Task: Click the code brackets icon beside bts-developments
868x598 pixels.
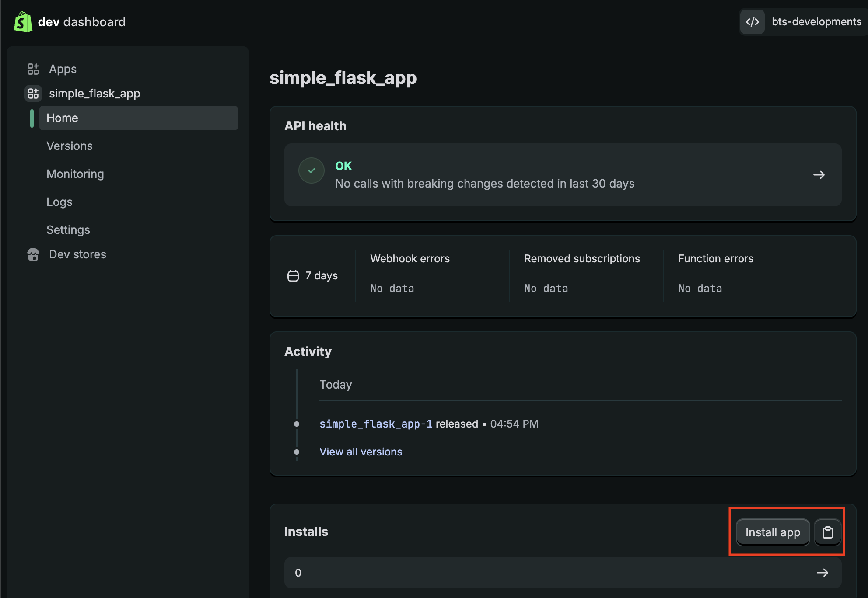Action: coord(752,22)
